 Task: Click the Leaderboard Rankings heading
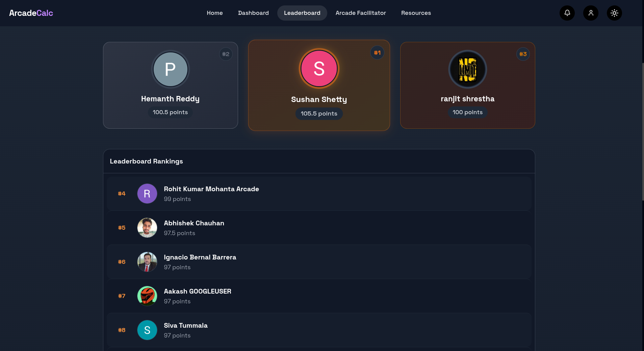pyautogui.click(x=146, y=161)
